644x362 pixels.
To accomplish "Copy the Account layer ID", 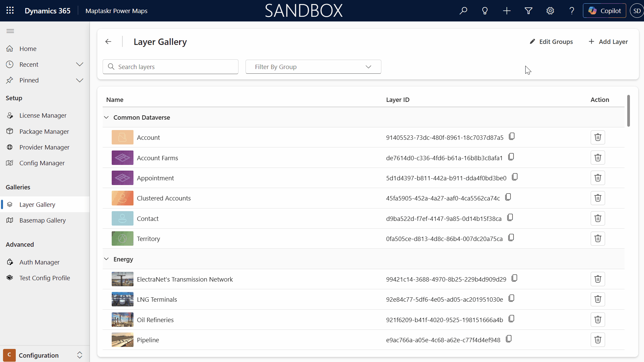I will [x=512, y=136].
